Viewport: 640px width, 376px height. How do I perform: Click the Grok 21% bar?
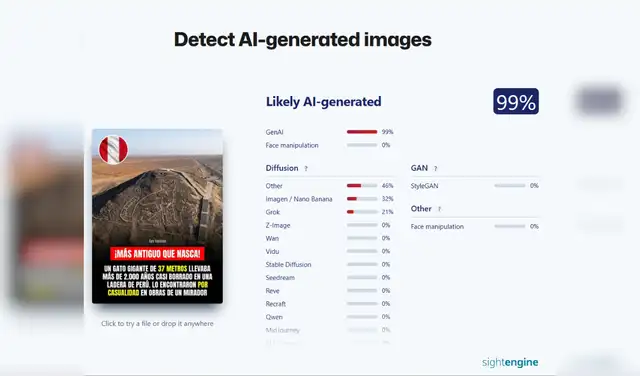(362, 212)
